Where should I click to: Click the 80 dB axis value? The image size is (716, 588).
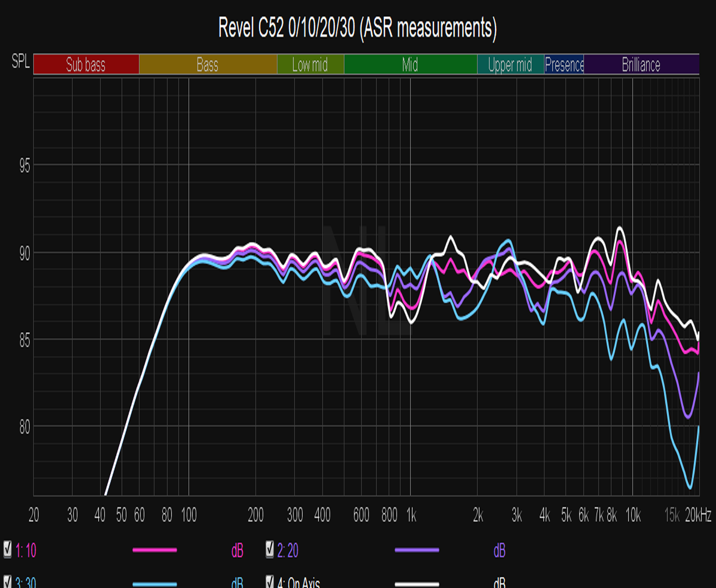(x=25, y=427)
